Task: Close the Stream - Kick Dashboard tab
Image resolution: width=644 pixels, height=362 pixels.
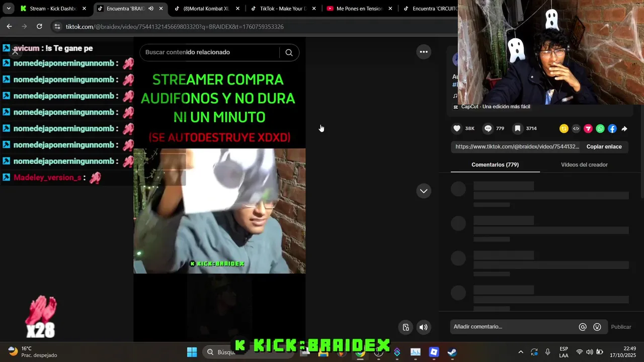Action: [x=84, y=9]
